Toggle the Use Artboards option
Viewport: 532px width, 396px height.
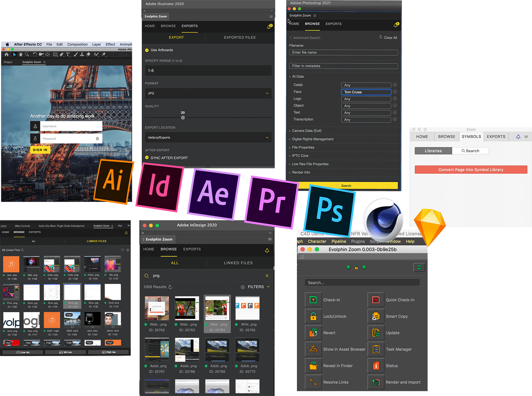pyautogui.click(x=147, y=50)
